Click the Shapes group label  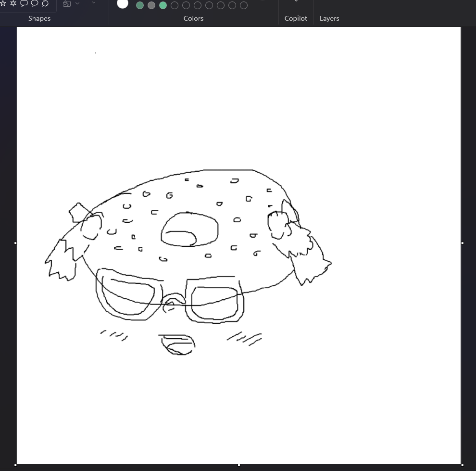tap(39, 19)
